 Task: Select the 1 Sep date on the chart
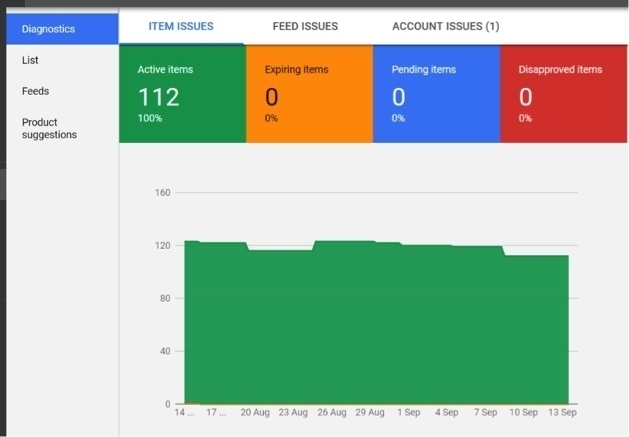click(408, 412)
